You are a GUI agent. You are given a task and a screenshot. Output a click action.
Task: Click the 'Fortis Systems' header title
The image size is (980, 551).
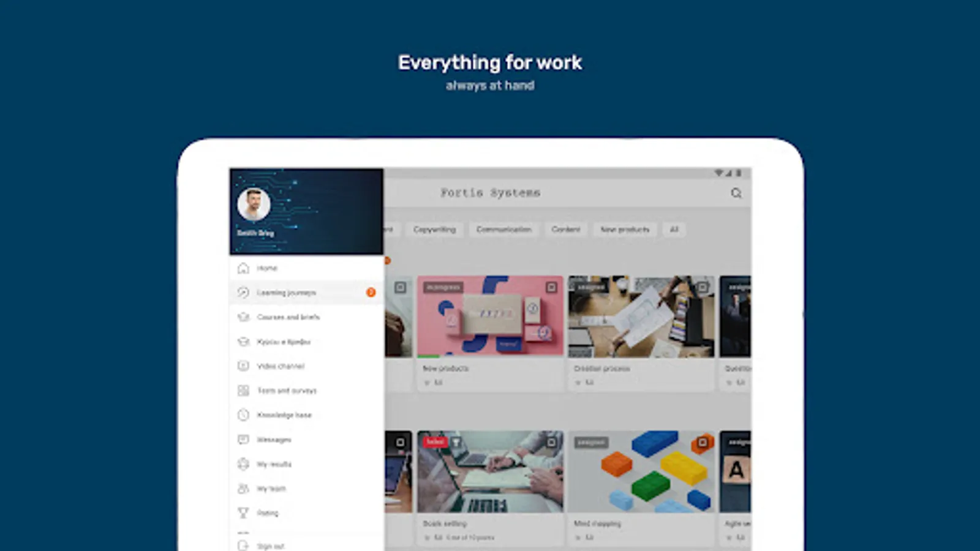click(x=491, y=193)
